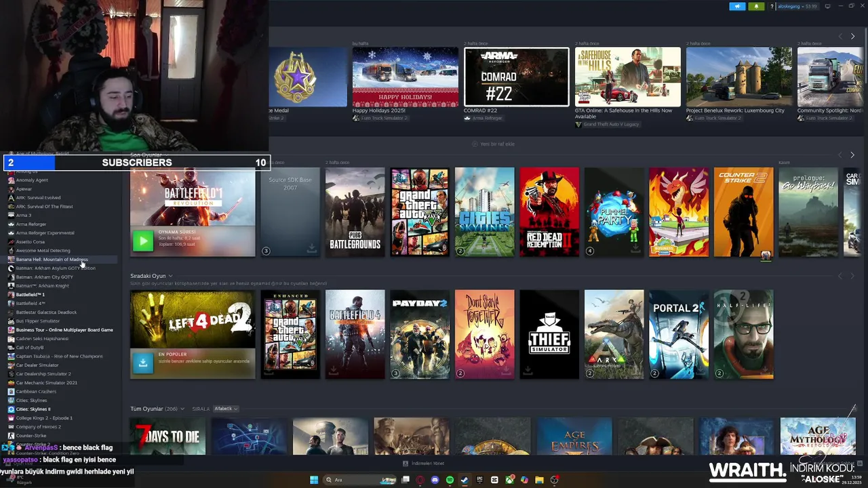Select Call of Duty in library list
Image resolution: width=868 pixels, height=488 pixels.
coord(29,348)
